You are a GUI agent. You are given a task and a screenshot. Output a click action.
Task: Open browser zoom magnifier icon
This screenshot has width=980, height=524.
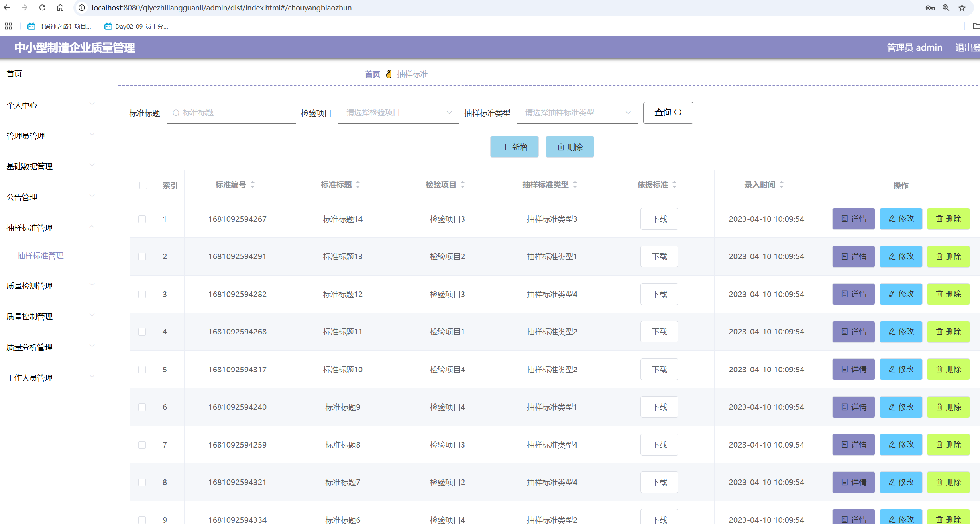946,8
